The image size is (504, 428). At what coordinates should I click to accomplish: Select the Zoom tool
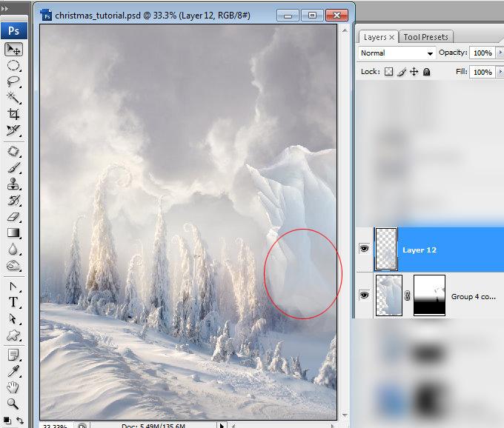coord(13,404)
